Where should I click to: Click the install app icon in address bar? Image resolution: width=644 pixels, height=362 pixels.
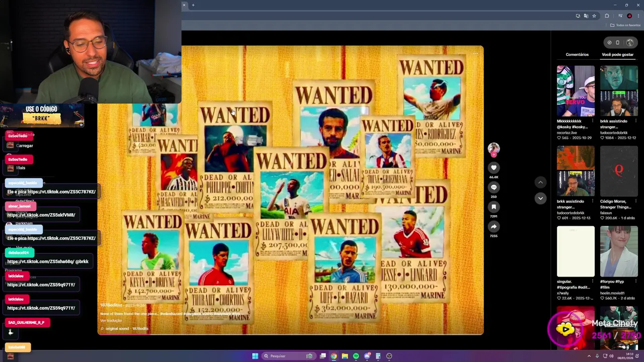(578, 16)
